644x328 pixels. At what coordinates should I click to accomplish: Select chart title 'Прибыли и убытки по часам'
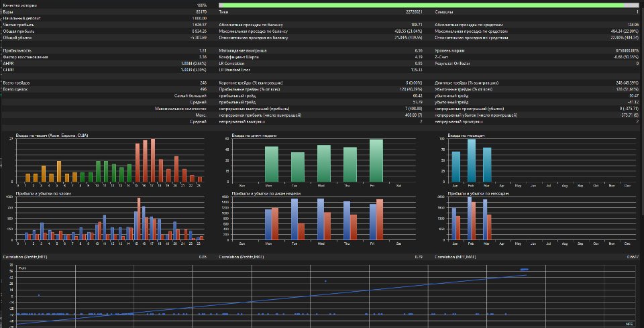click(x=43, y=193)
